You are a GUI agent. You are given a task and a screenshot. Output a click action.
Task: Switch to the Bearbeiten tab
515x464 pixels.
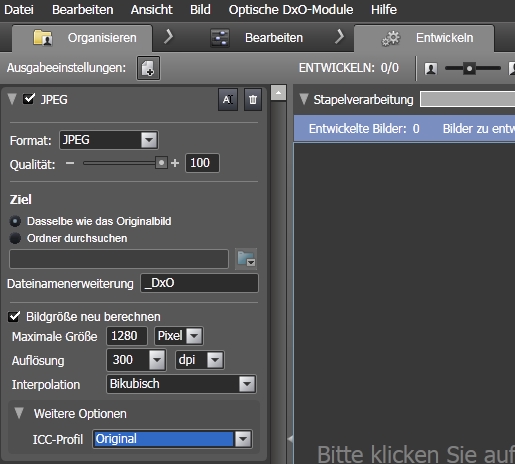point(257,38)
